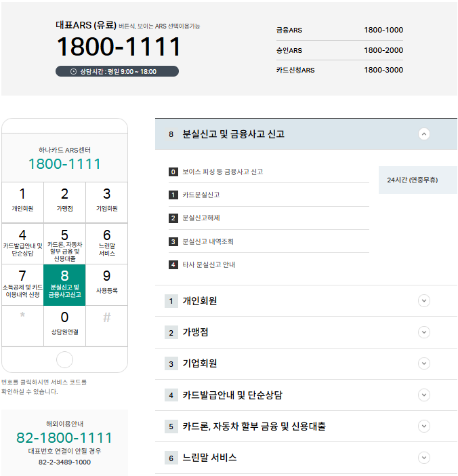The width and height of the screenshot is (458, 476).
Task: Expand the 개인회원 accordion chevron
Action: click(x=424, y=301)
